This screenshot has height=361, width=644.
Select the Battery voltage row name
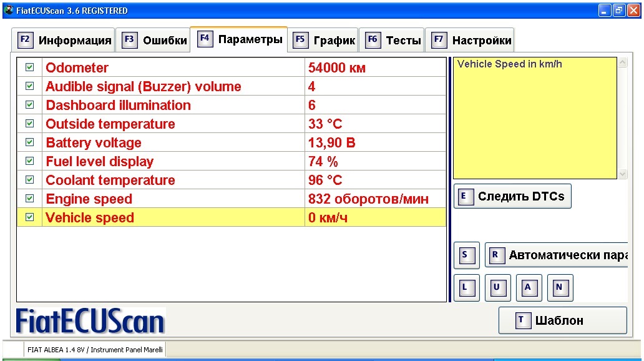(x=94, y=142)
